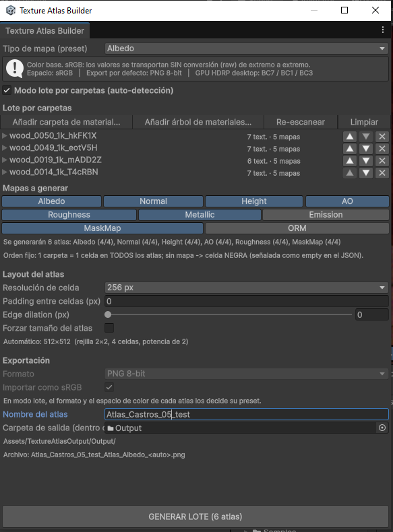Move wood_0050_1k_hkFK1X folder down
The height and width of the screenshot is (532, 393).
[x=366, y=137]
